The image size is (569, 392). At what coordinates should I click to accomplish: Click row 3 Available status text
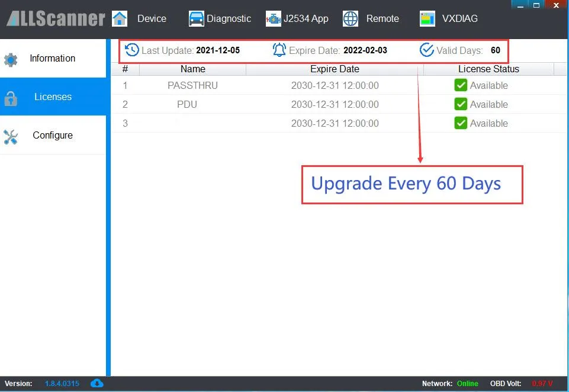pos(489,123)
